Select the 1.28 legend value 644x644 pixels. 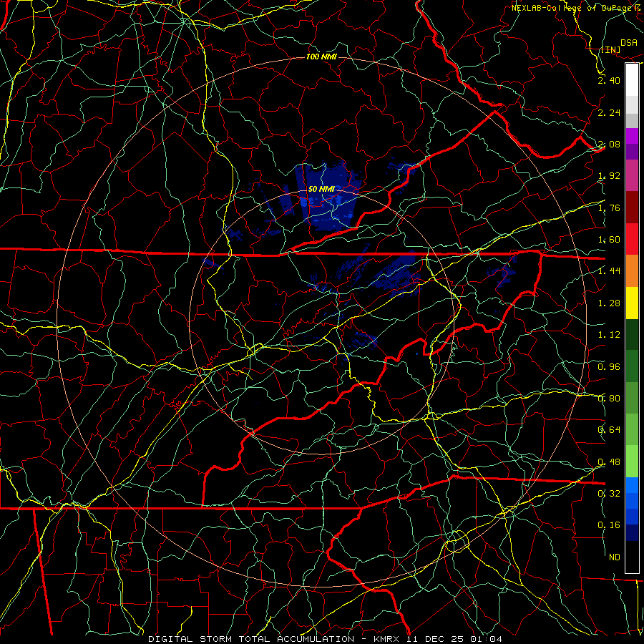tap(609, 303)
